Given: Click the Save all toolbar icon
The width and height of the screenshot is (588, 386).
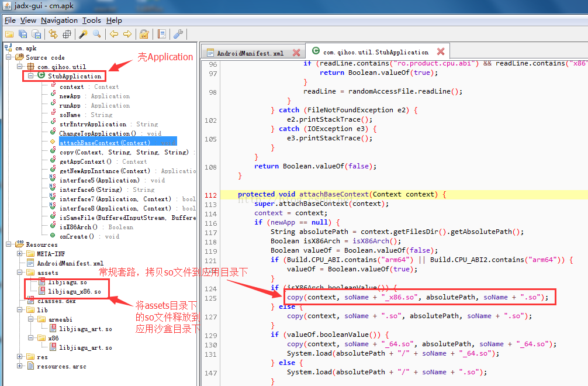Looking at the screenshot, I should point(22,35).
